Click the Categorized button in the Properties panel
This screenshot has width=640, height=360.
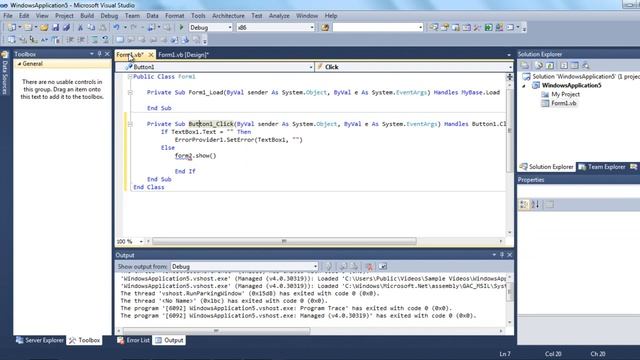pyautogui.click(x=524, y=204)
